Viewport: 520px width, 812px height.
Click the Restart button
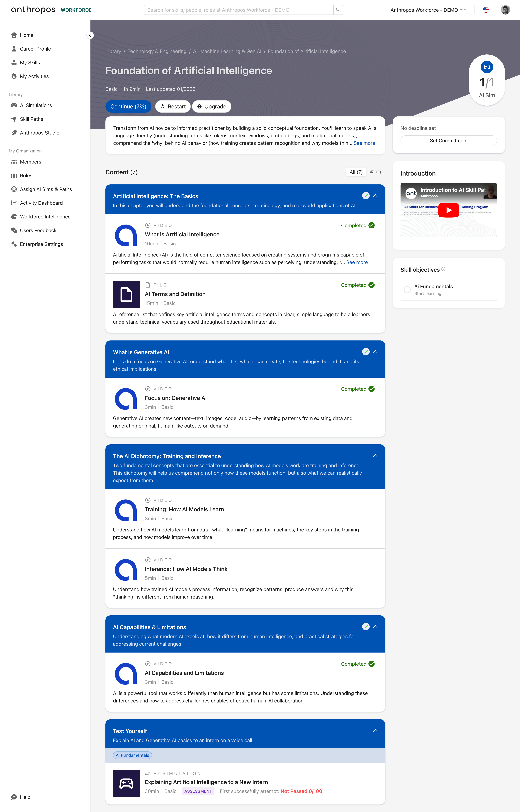[173, 107]
